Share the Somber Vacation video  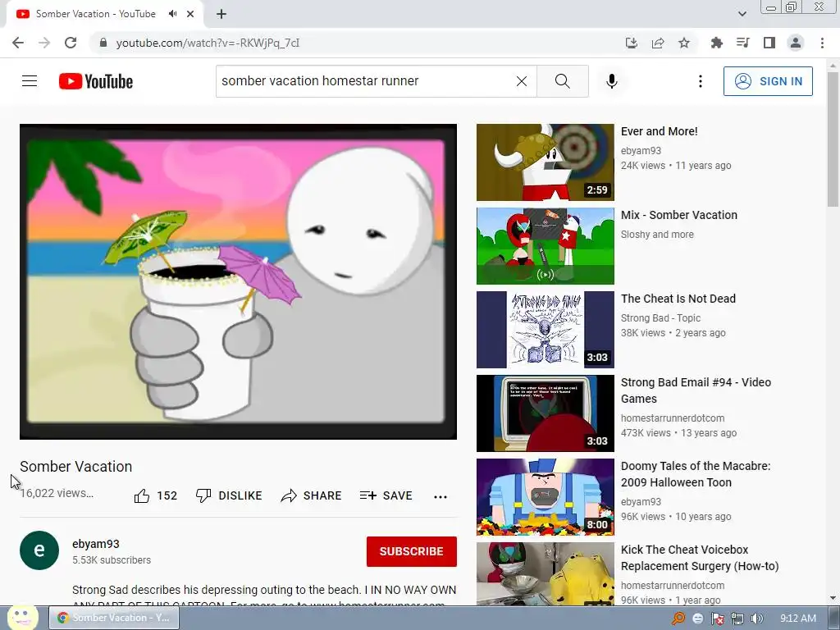click(311, 495)
